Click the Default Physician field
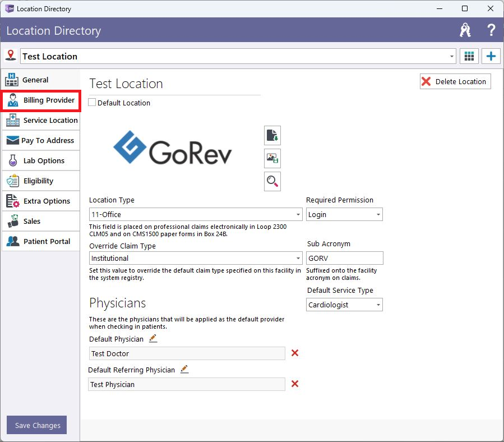 pyautogui.click(x=187, y=353)
